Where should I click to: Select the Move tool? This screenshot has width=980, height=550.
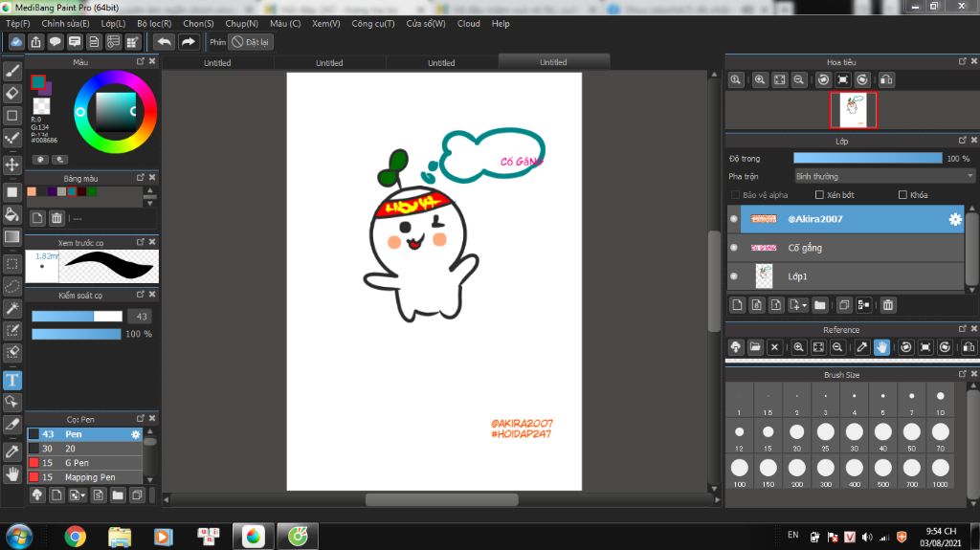[x=11, y=165]
